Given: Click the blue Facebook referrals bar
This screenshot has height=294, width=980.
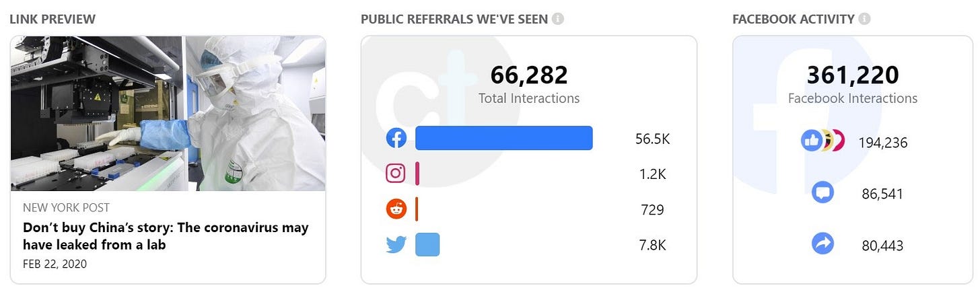Looking at the screenshot, I should click(x=504, y=138).
